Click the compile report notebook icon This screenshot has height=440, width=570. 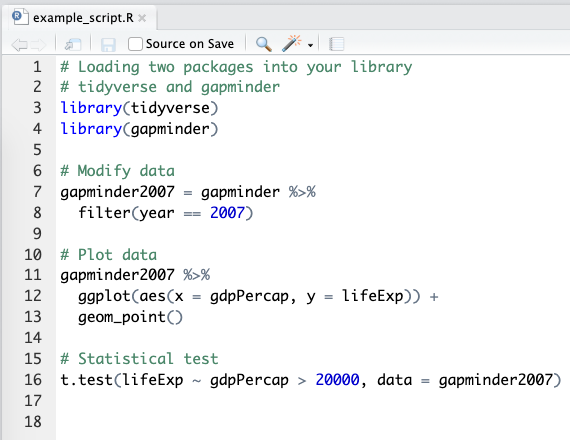pyautogui.click(x=336, y=44)
